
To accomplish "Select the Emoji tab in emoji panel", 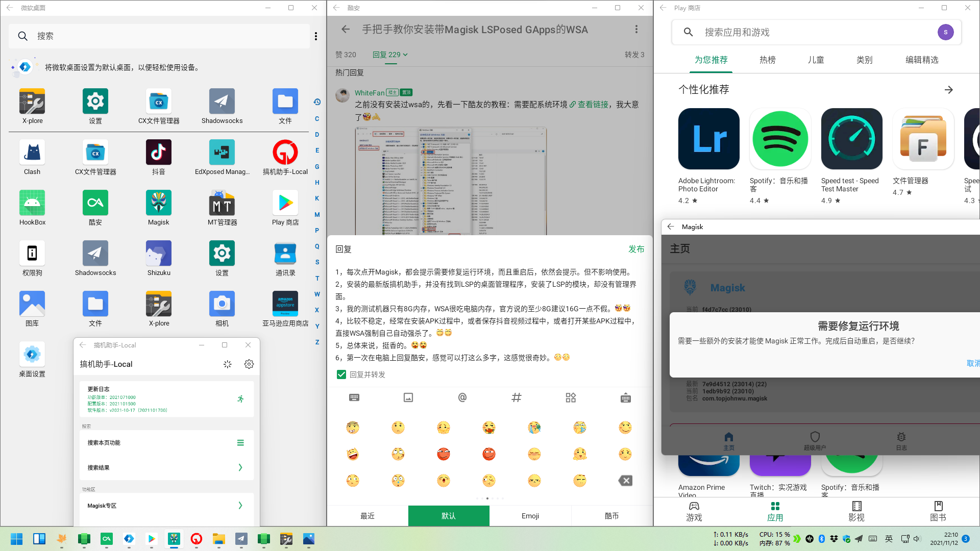I will click(530, 516).
